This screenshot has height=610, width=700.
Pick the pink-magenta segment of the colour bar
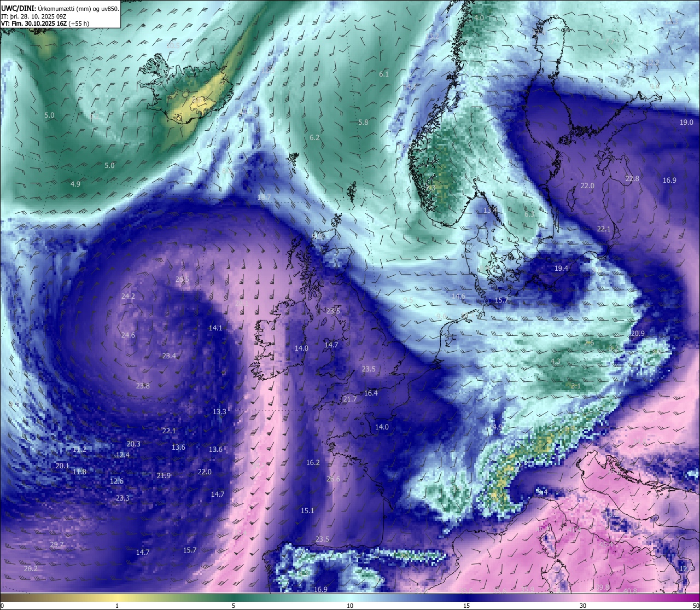(640, 597)
